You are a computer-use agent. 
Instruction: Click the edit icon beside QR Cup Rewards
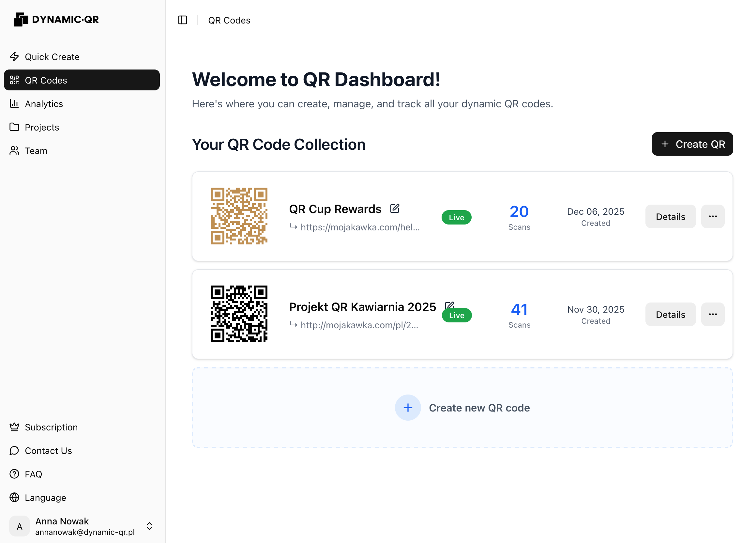[395, 209]
